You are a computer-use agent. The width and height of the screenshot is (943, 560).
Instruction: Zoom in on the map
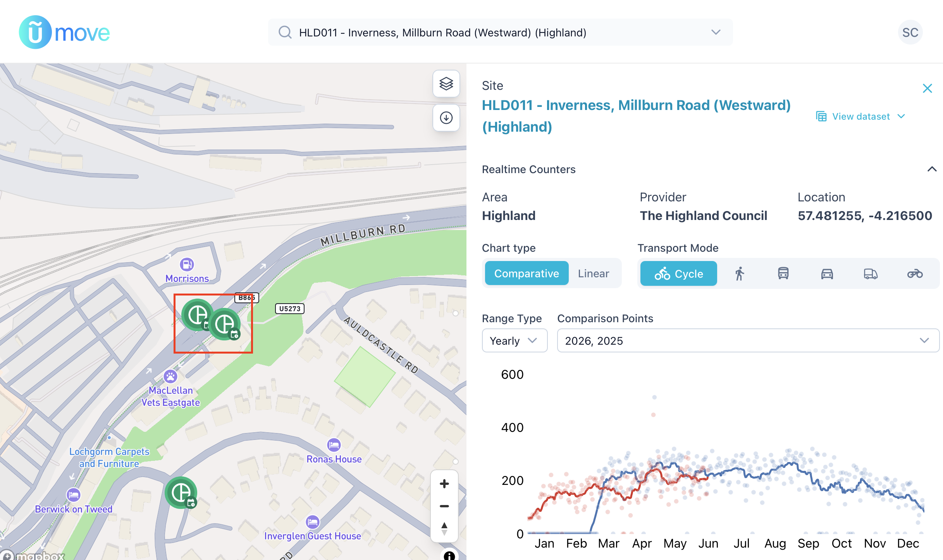[444, 484]
